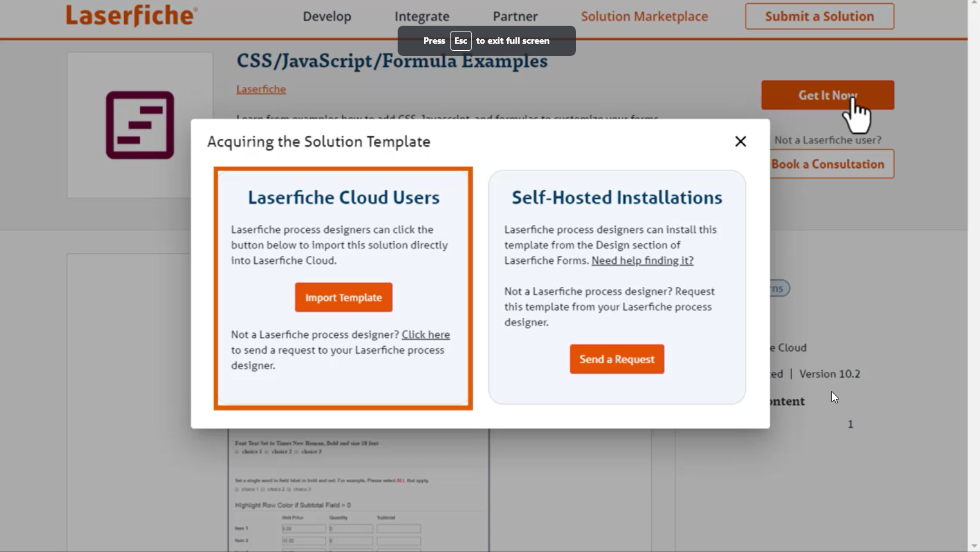Viewport: 980px width, 552px height.
Task: Open the 'Click here' request link
Action: (x=426, y=335)
